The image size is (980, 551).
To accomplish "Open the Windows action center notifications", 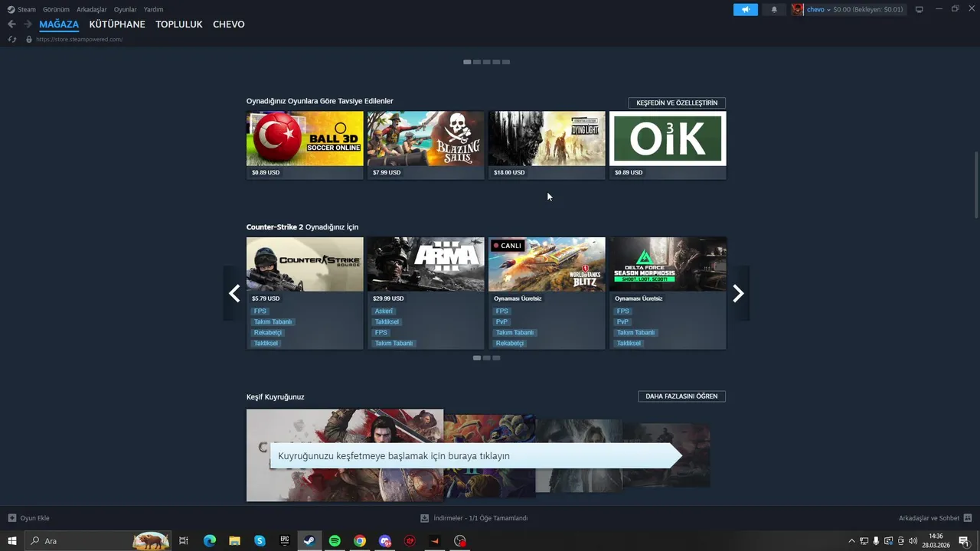I will (x=964, y=541).
